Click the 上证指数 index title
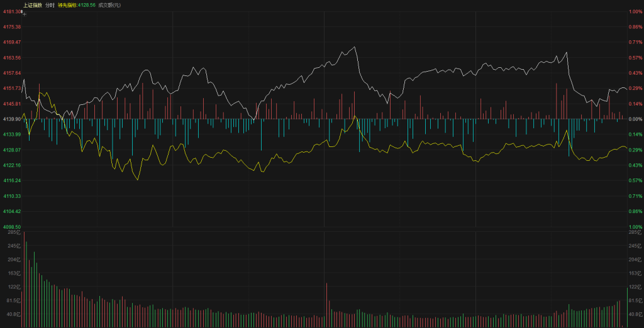Viewport: 644px width, 328px height. [33, 5]
